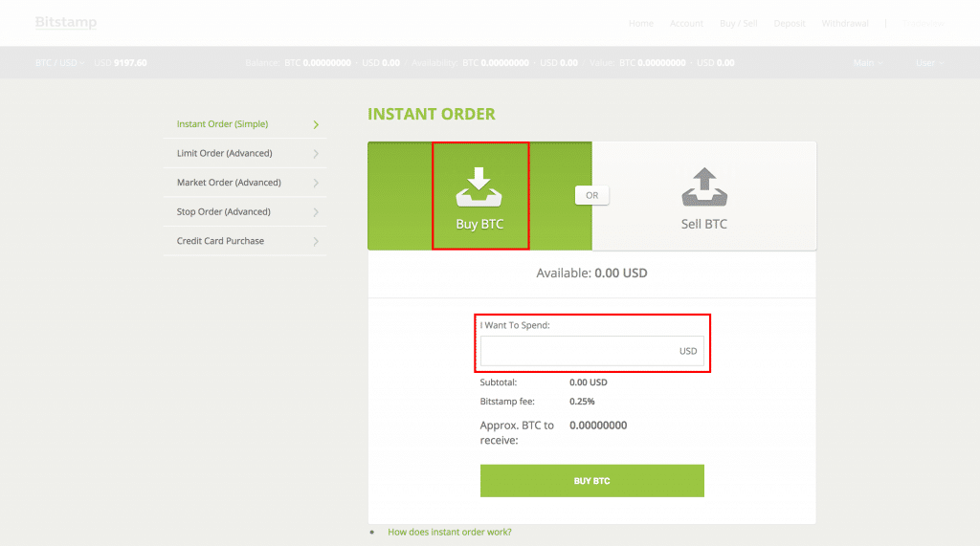Click the Bitstamp fee 0.25% value
Screen dimensions: 980x546
(582, 401)
